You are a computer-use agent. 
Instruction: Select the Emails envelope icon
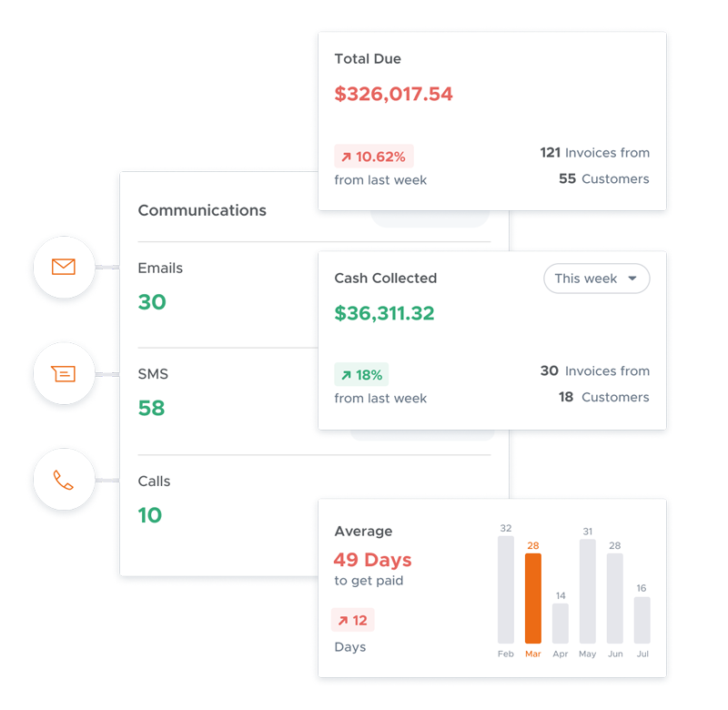pyautogui.click(x=63, y=268)
